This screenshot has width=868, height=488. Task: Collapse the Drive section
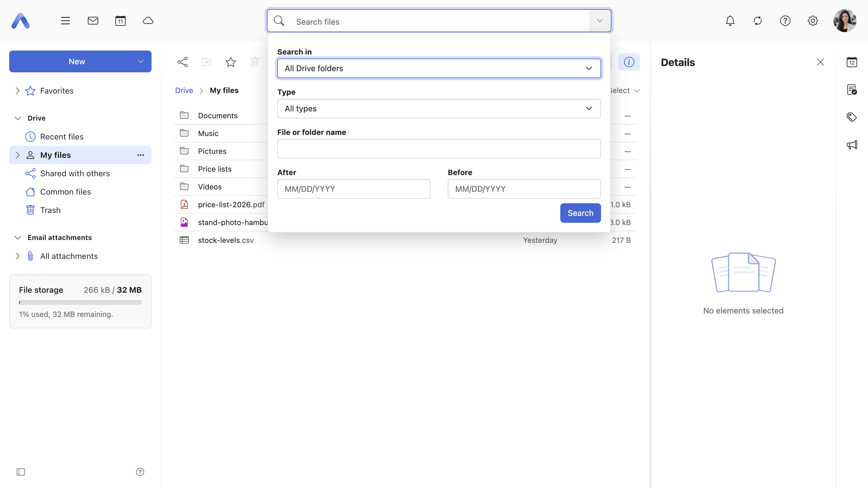pyautogui.click(x=18, y=118)
